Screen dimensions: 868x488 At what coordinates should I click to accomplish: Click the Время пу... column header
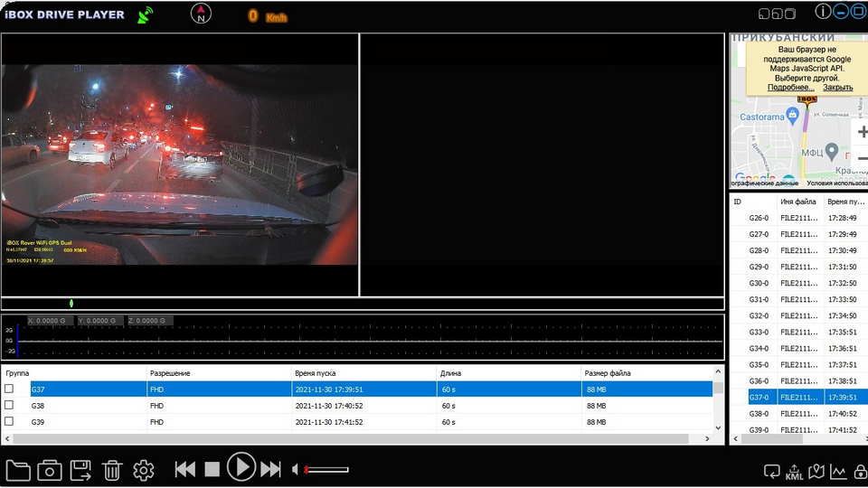tap(846, 202)
